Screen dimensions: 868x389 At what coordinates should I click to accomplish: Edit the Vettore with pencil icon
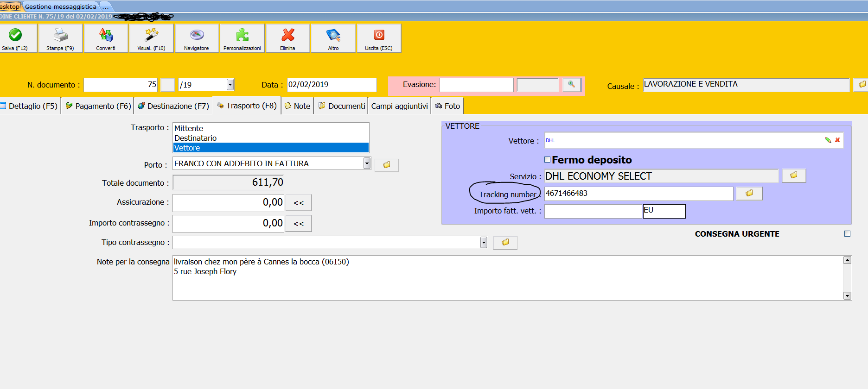point(828,140)
